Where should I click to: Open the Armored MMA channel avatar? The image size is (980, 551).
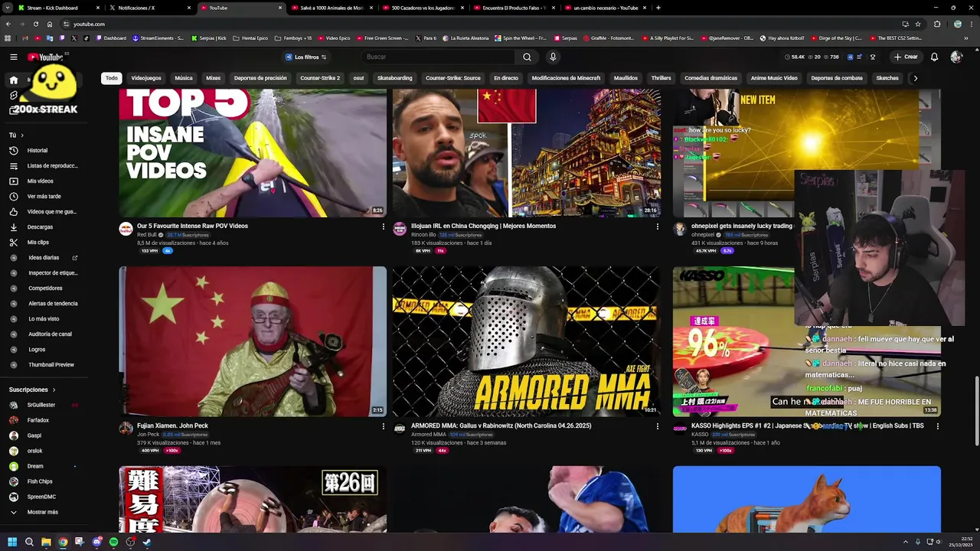coord(400,429)
